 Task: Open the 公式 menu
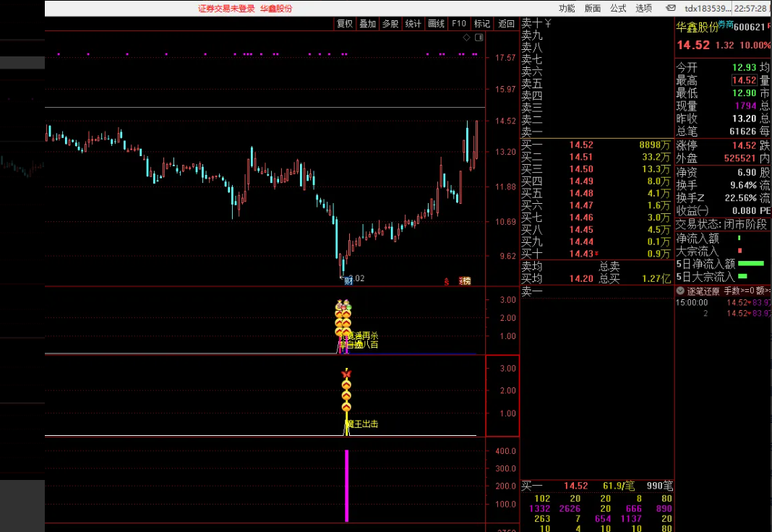tap(618, 9)
